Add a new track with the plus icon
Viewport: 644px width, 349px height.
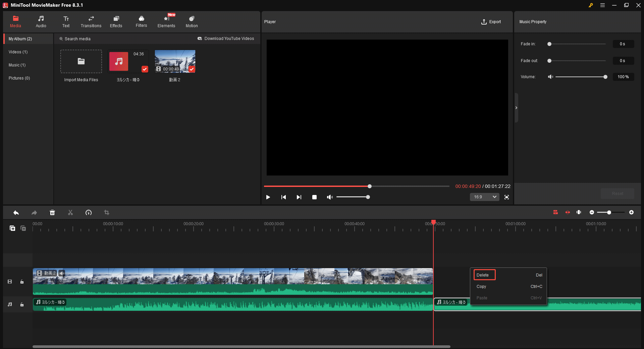coord(12,228)
